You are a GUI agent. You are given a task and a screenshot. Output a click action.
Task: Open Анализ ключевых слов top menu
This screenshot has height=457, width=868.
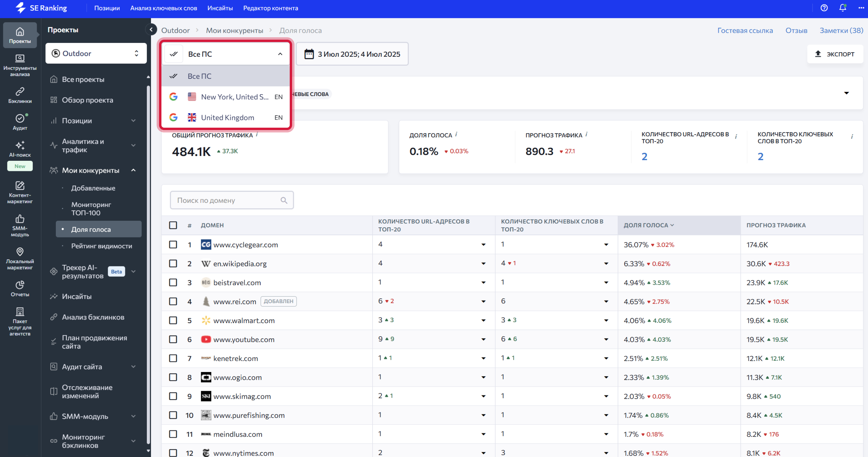coord(164,8)
